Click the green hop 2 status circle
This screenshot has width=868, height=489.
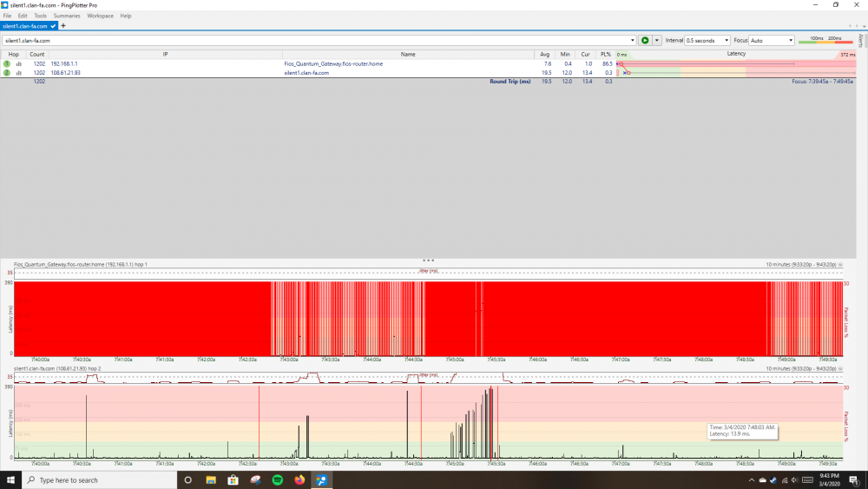[x=7, y=73]
